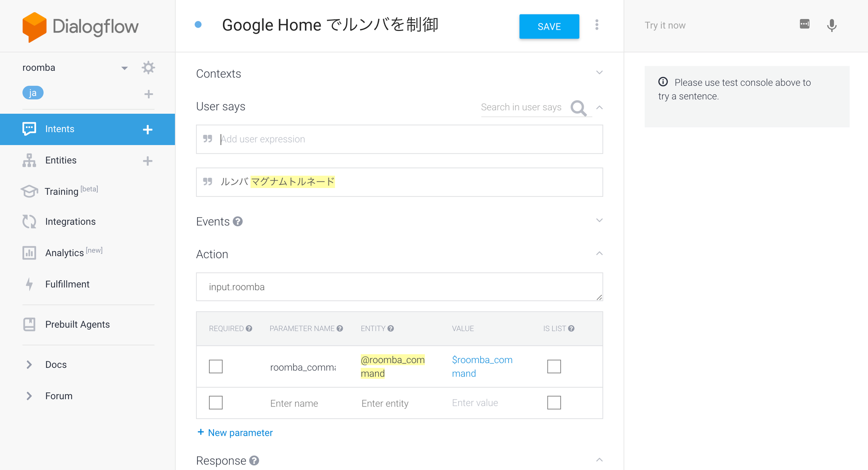Click the help icon beside Events
Image resolution: width=868 pixels, height=470 pixels.
(x=238, y=221)
